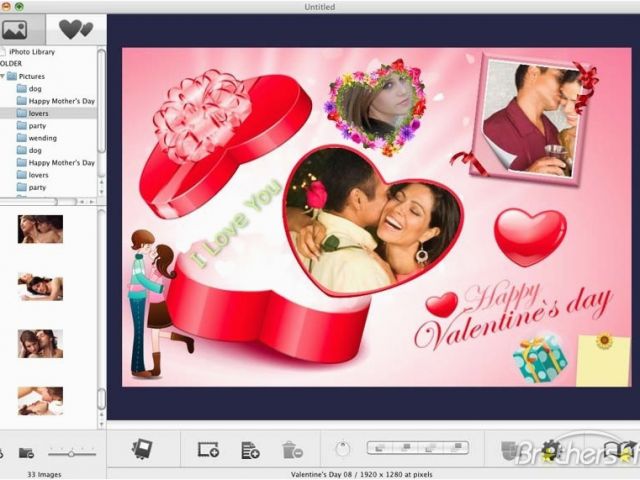
Task: Click the stacked photos template icon
Action: (x=142, y=450)
